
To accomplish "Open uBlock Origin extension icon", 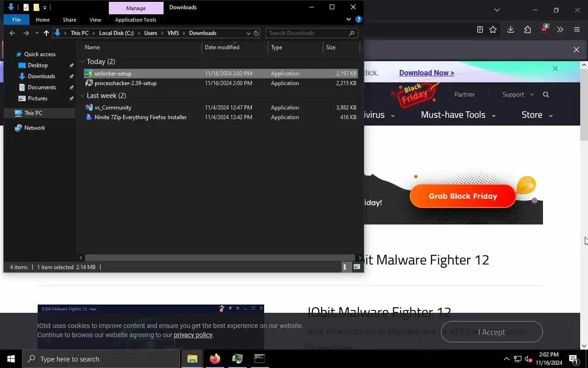I will click(544, 29).
